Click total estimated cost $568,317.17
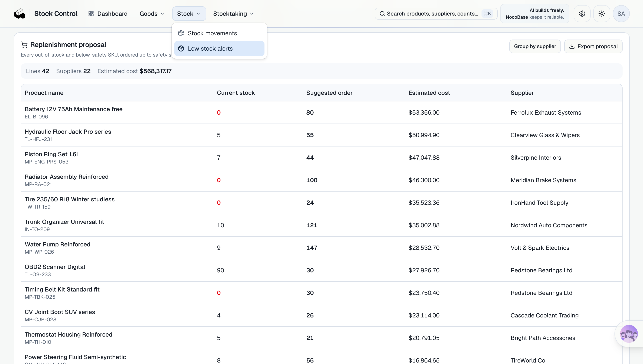Image resolution: width=643 pixels, height=364 pixels. coord(155,71)
